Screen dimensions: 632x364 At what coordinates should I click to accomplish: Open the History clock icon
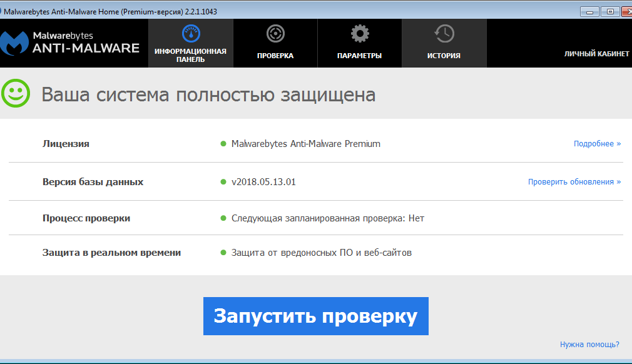(444, 34)
